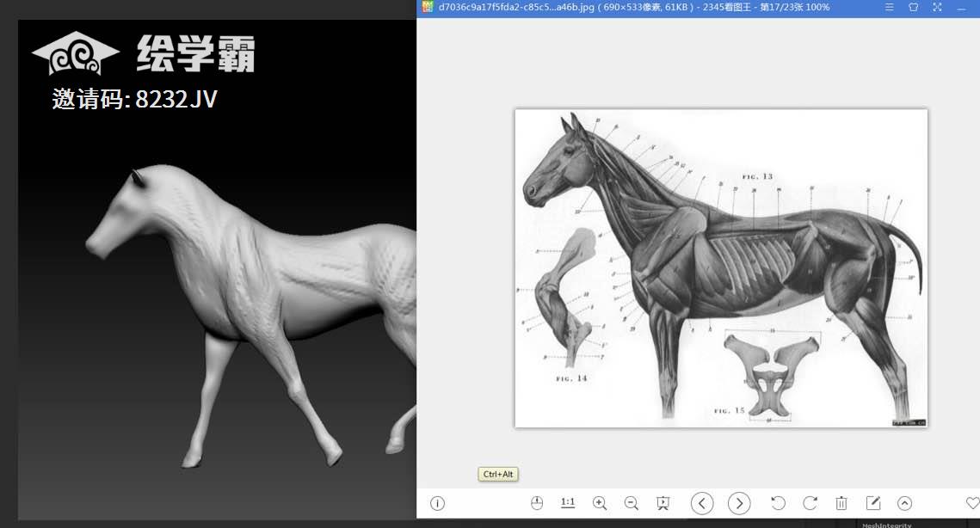
Task: Delete the current image with trash icon
Action: [841, 503]
